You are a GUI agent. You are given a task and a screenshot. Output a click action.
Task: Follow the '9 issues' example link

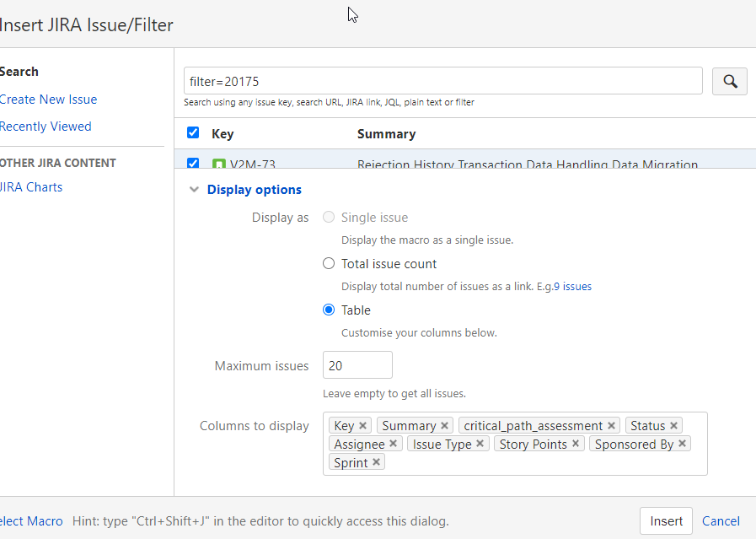click(x=573, y=287)
